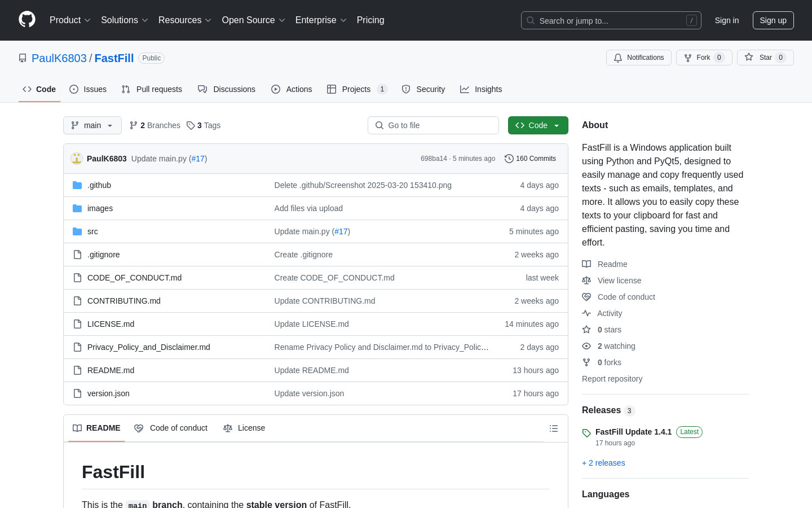This screenshot has height=508, width=812.
Task: Fork the FastFill repository
Action: pyautogui.click(x=704, y=58)
